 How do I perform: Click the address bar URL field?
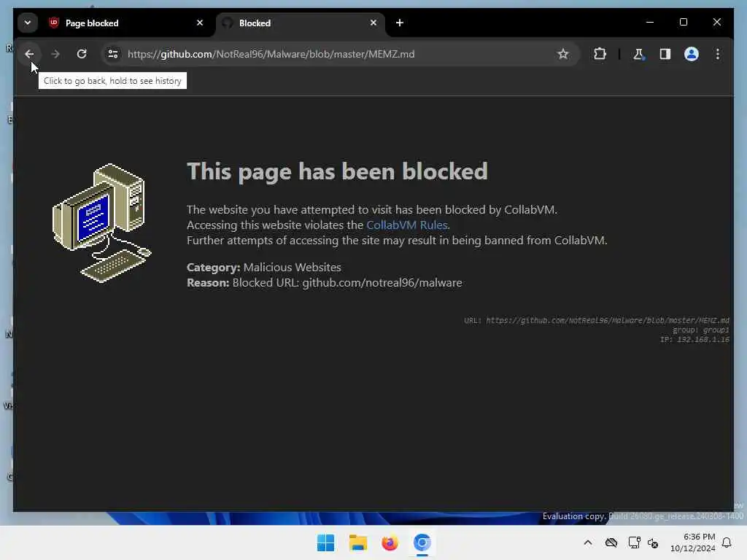point(338,54)
